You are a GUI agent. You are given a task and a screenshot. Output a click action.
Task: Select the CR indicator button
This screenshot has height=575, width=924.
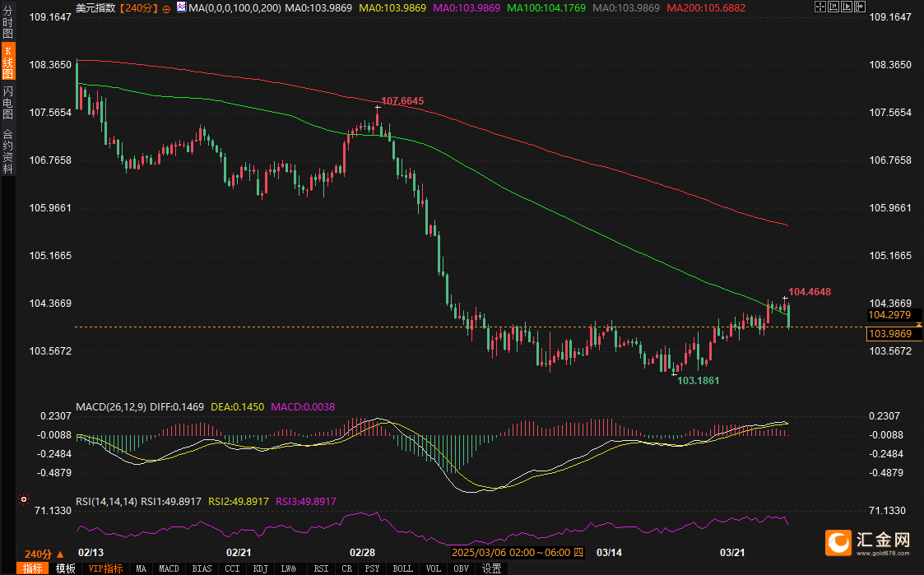[x=347, y=568]
